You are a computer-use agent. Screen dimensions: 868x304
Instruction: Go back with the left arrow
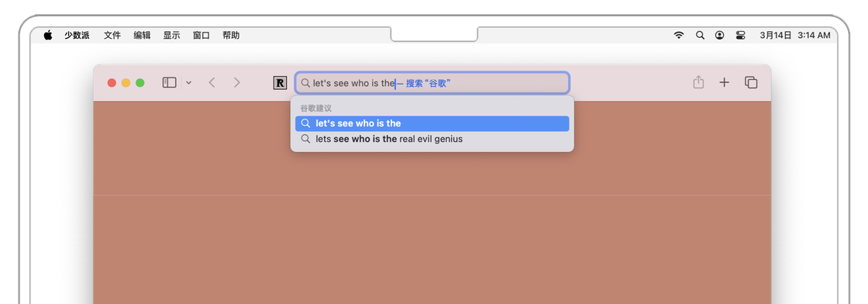[212, 82]
